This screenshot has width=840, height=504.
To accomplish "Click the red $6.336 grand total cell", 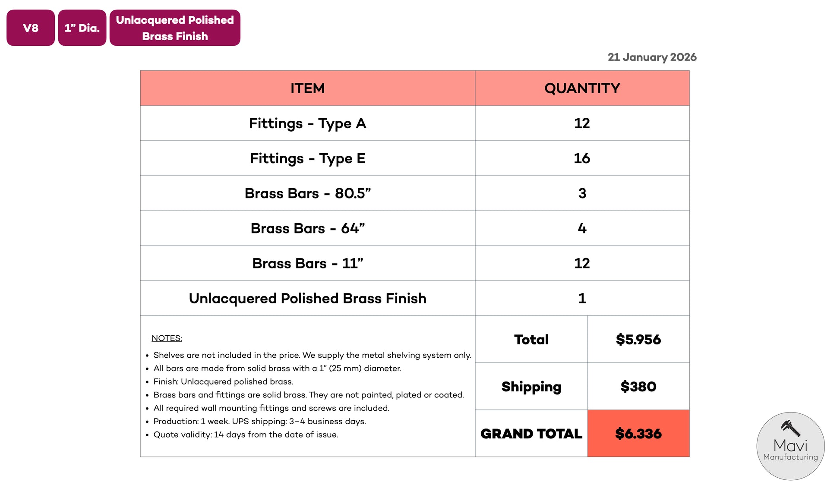I will click(638, 434).
